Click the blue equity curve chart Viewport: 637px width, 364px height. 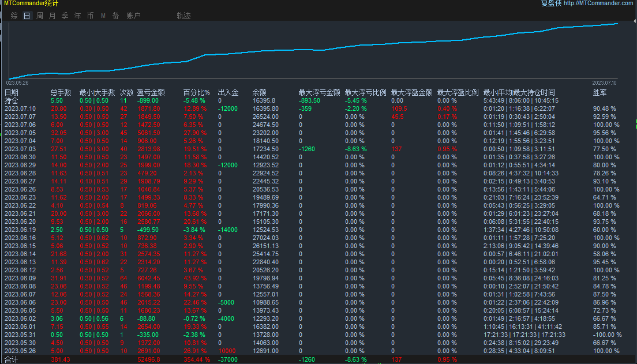(313, 51)
